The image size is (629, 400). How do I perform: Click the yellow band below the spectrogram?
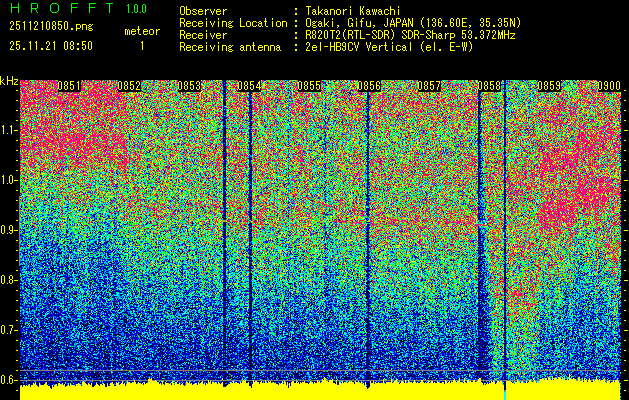pyautogui.click(x=300, y=391)
